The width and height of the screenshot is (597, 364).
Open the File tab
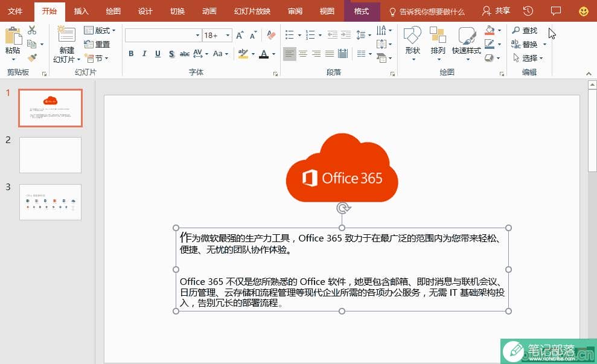(x=15, y=11)
